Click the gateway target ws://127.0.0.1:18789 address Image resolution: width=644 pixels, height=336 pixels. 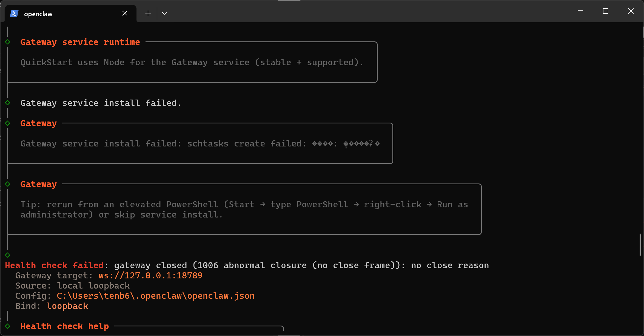(x=150, y=276)
